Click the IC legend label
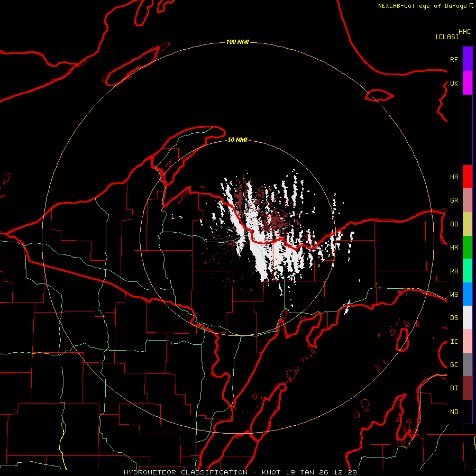 (454, 342)
